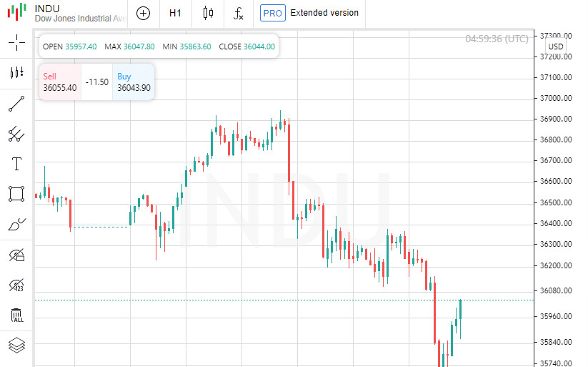Click the USD currency label on the price axis

(556, 47)
